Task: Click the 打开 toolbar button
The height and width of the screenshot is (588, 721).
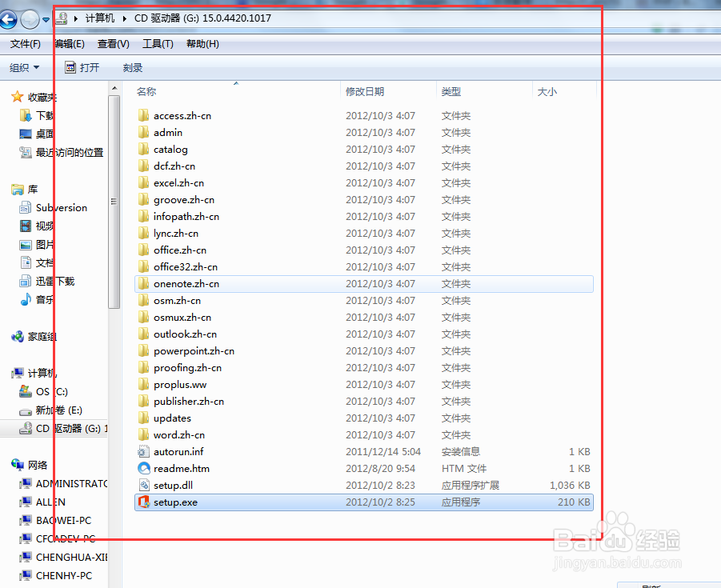Action: (x=82, y=67)
